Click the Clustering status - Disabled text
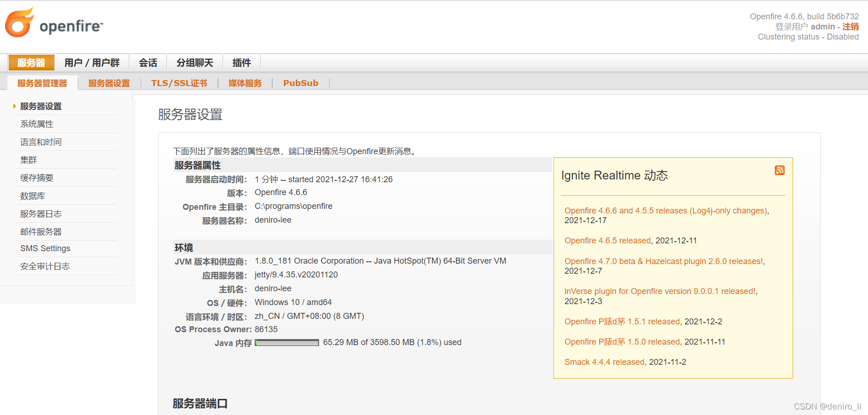This screenshot has height=415, width=868. [808, 37]
